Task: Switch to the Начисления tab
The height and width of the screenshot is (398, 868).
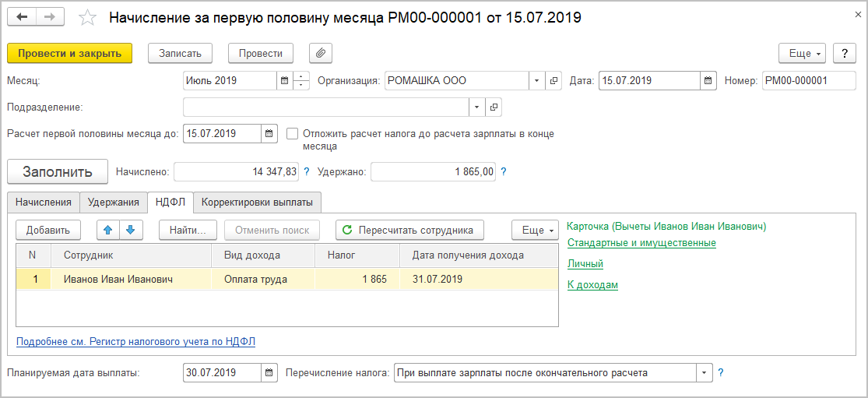Action: (43, 203)
